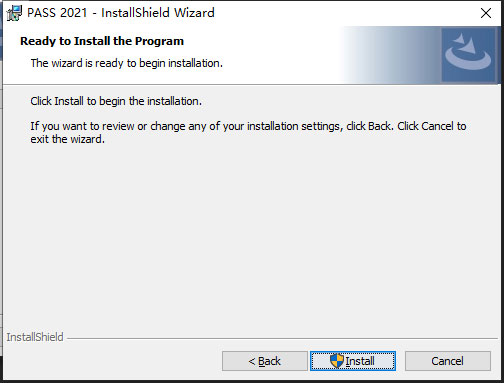
Task: Go back with the Back button
Action: click(265, 361)
